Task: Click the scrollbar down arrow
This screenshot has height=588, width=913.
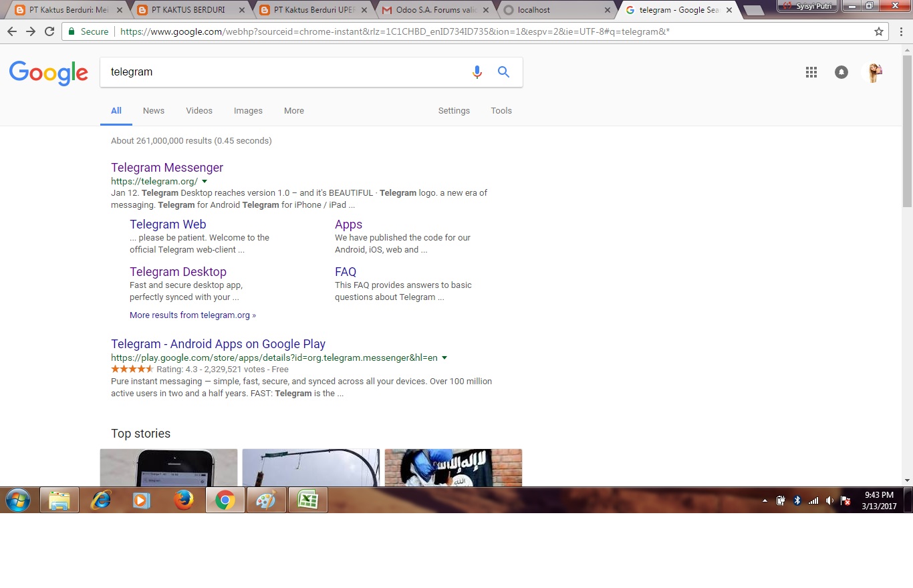Action: (907, 480)
